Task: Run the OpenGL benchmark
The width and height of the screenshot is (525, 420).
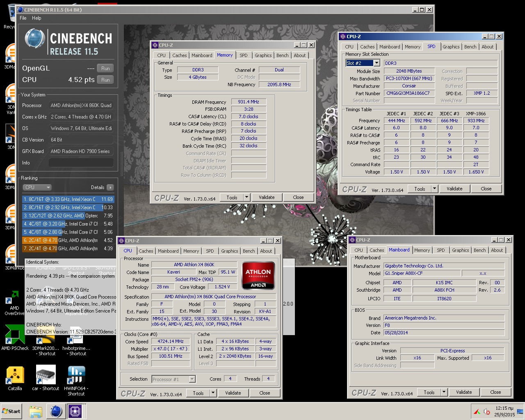Action: click(x=105, y=68)
